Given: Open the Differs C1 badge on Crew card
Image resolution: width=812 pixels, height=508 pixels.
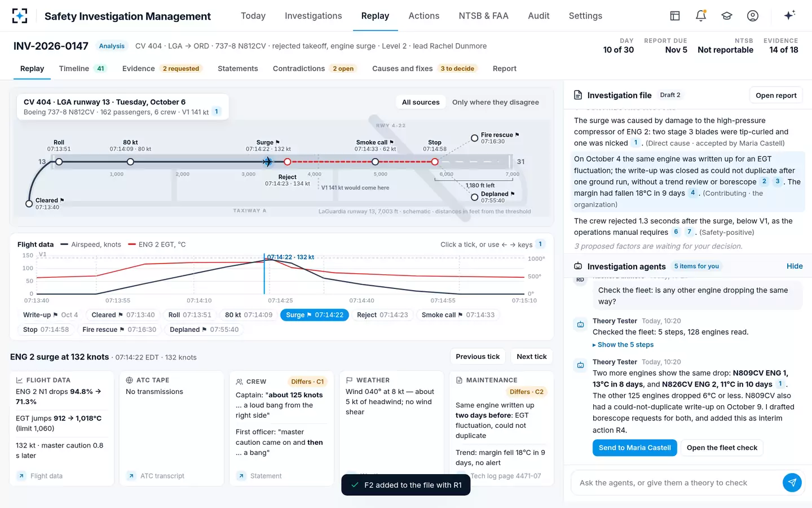Looking at the screenshot, I should coord(307,382).
